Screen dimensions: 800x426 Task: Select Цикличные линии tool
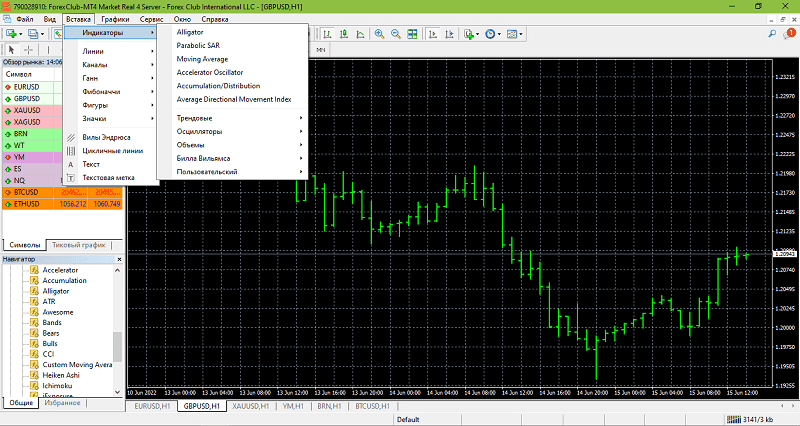pyautogui.click(x=111, y=151)
